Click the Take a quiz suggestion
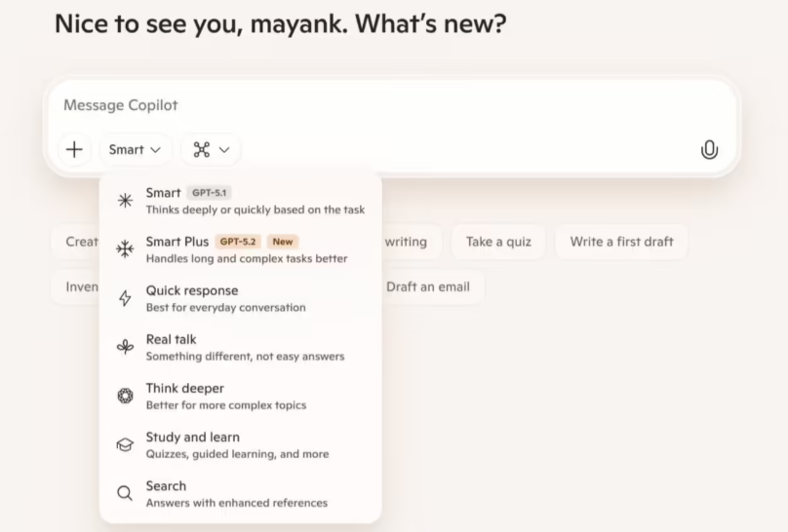 pos(498,242)
